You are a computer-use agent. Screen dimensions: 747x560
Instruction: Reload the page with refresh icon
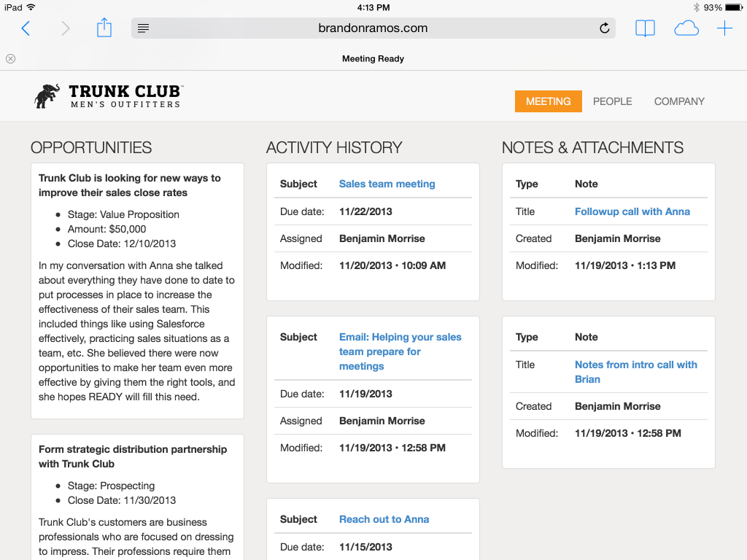click(604, 28)
